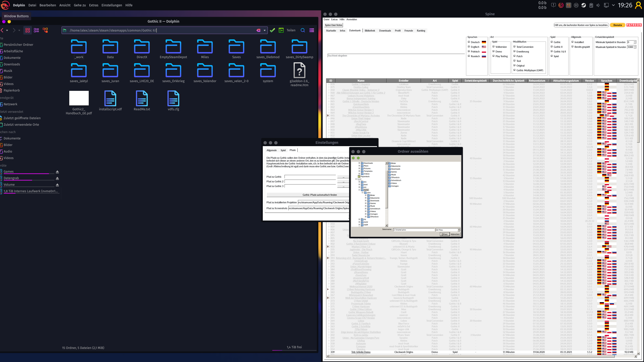644x362 pixels.
Task: Click Steam icon in system tray
Action: coord(583,5)
